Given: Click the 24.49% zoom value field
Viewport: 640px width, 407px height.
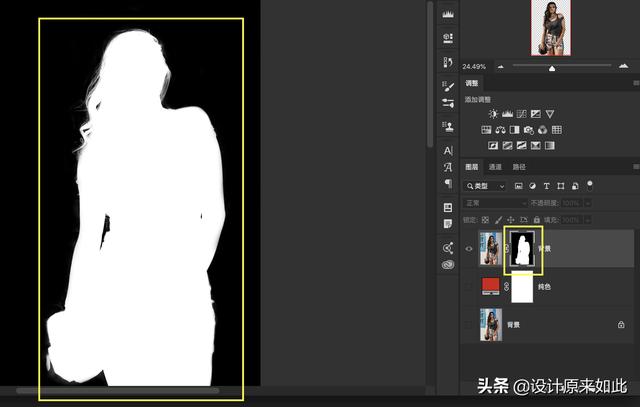Looking at the screenshot, I should click(x=474, y=67).
